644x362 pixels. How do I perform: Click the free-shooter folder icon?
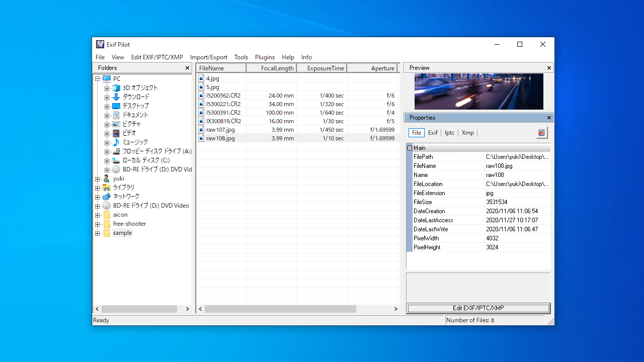point(107,224)
